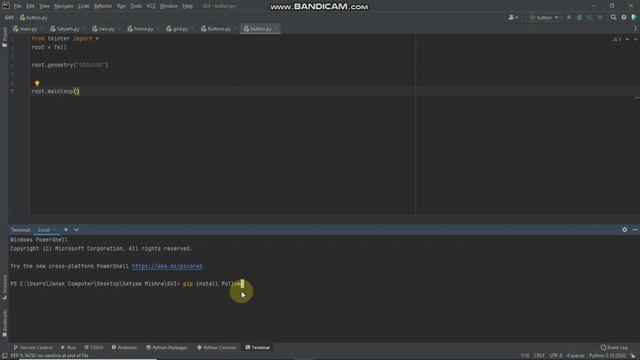Screen dimensions: 640x360
Task: Run the button configuration with green play icon
Action: (569, 18)
